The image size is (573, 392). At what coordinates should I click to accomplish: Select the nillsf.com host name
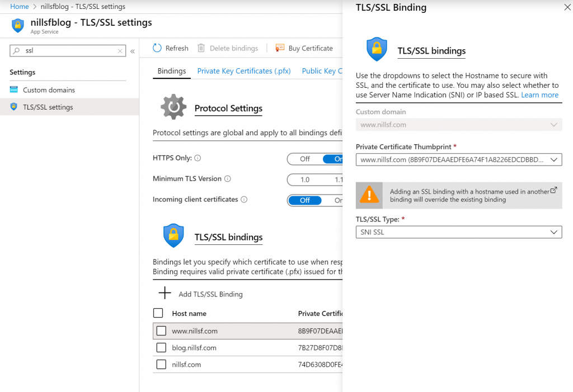(186, 365)
